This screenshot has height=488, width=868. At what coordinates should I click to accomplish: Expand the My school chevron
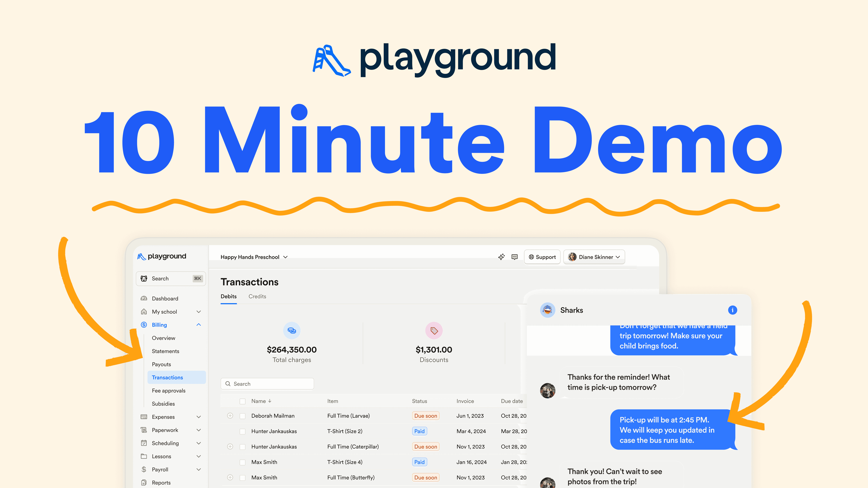coord(199,312)
